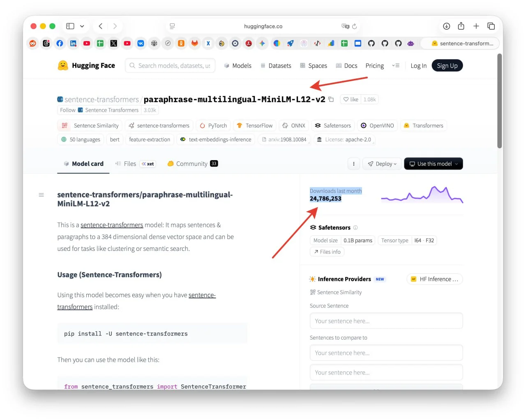Image resolution: width=526 pixels, height=420 pixels.
Task: Open the three-dot more options button
Action: tap(354, 164)
